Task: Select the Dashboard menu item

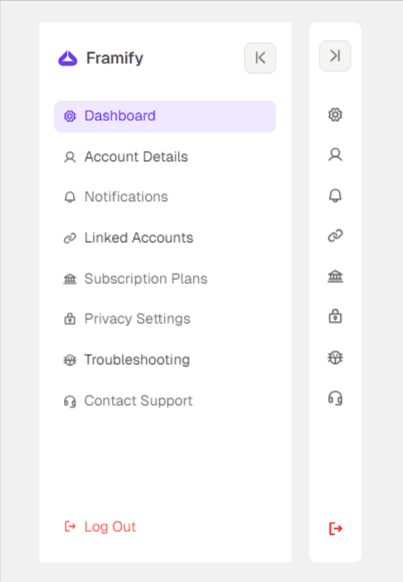Action: (x=165, y=116)
